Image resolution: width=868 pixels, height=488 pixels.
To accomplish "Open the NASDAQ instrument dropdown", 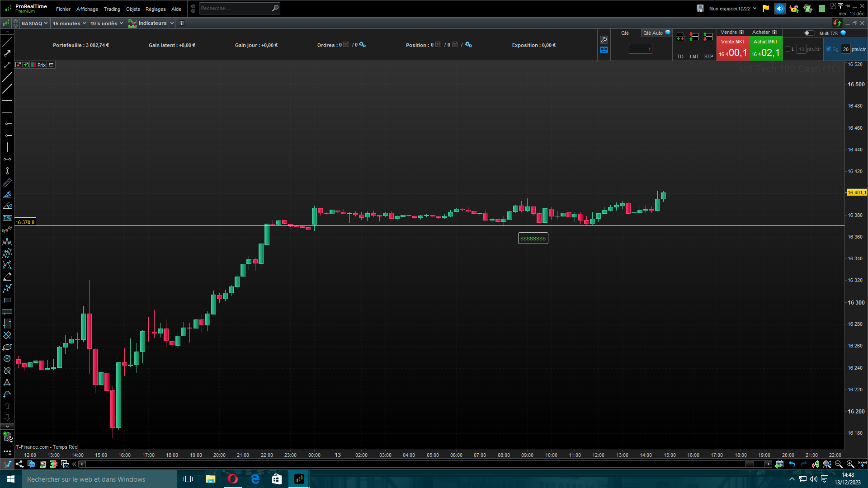I will point(34,23).
